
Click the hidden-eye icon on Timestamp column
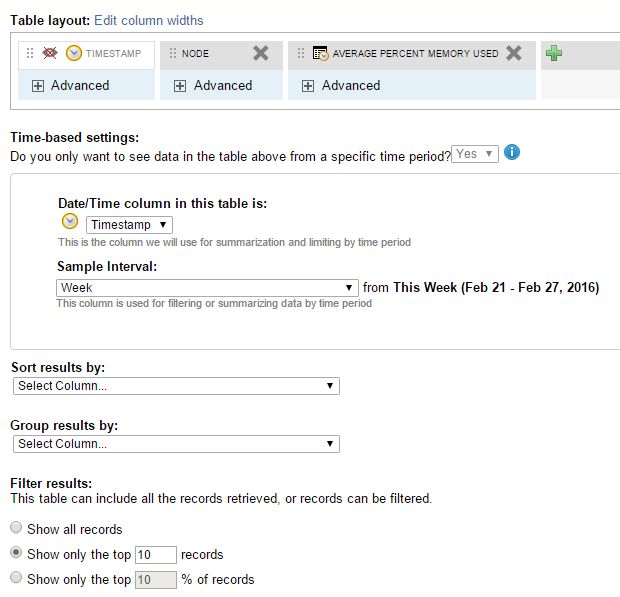tap(49, 53)
